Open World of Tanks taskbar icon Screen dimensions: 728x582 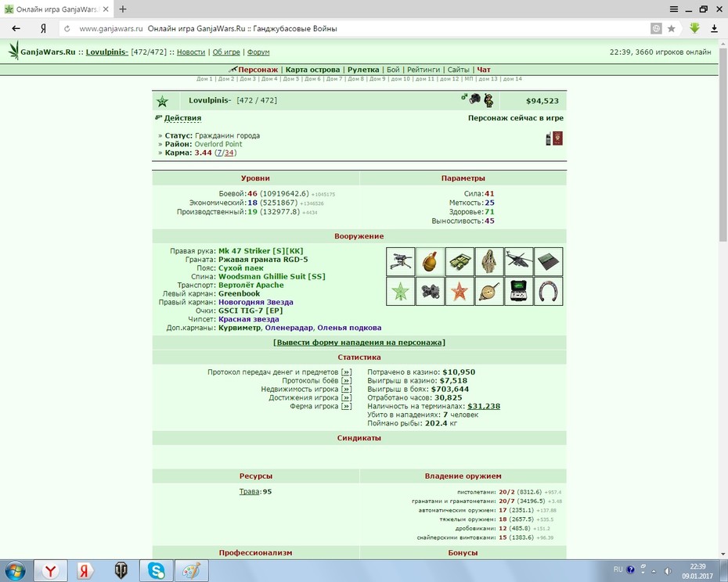121,570
